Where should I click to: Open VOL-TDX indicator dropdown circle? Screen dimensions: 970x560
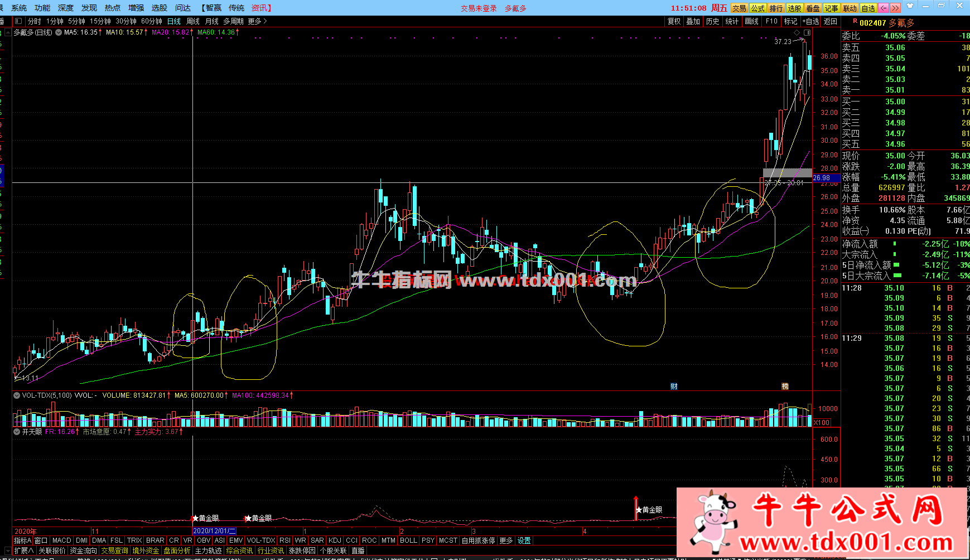tap(17, 395)
